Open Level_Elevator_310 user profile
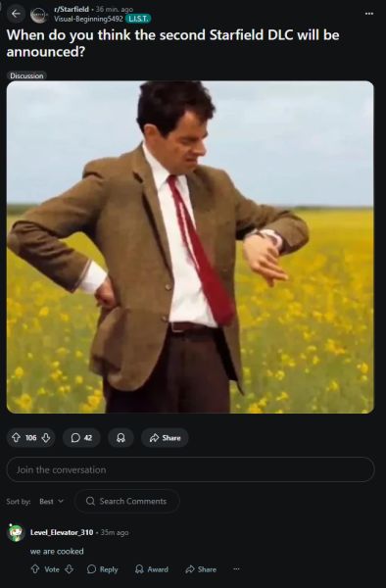Viewport: 386px width, 588px height. coord(62,532)
